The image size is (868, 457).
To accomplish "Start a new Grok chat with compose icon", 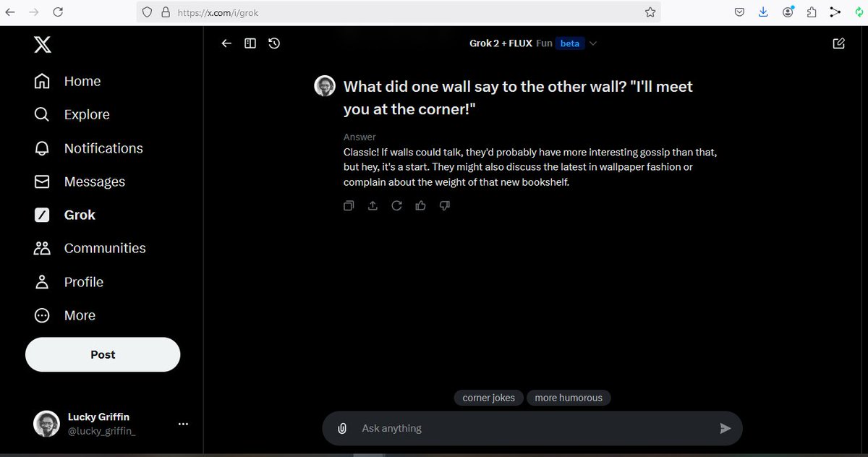I will pos(839,43).
